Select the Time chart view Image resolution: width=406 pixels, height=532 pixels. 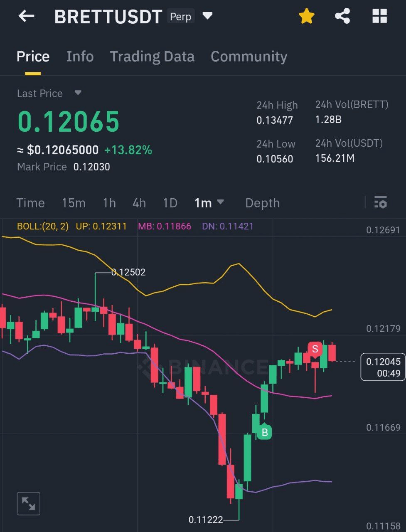click(x=30, y=203)
